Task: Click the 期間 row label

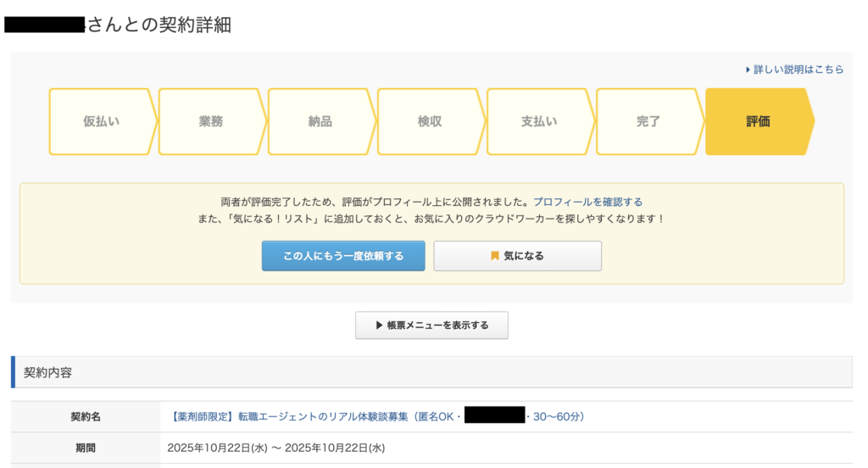Action: pyautogui.click(x=86, y=448)
